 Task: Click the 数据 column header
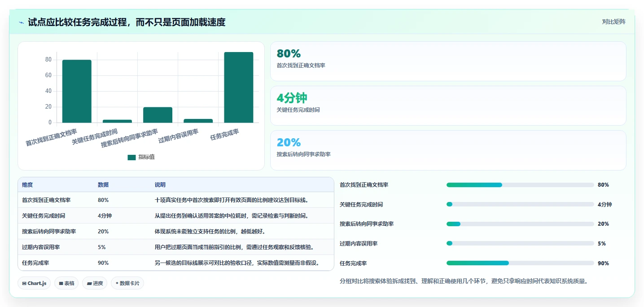(x=103, y=185)
